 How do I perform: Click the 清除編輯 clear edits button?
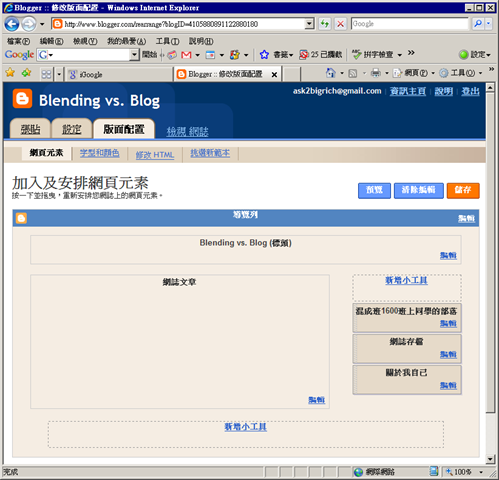pyautogui.click(x=419, y=190)
